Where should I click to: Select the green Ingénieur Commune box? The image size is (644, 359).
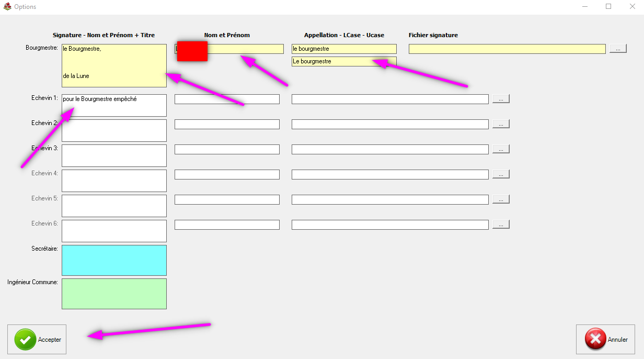pyautogui.click(x=114, y=294)
